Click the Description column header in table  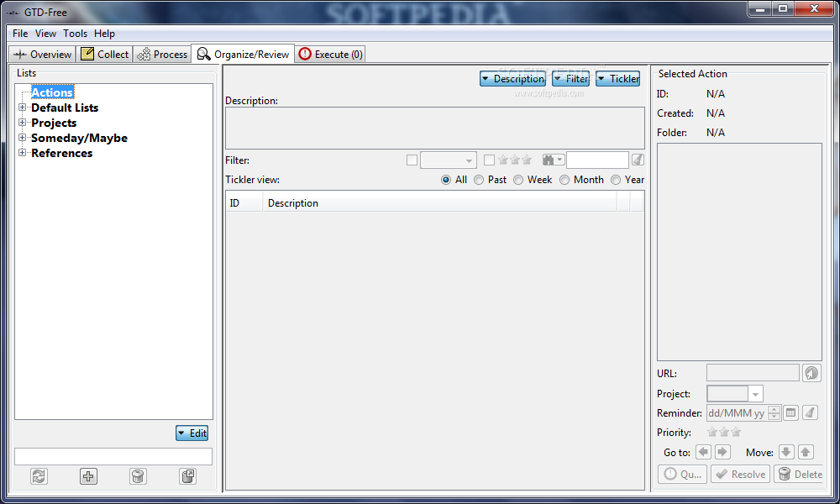[439, 203]
